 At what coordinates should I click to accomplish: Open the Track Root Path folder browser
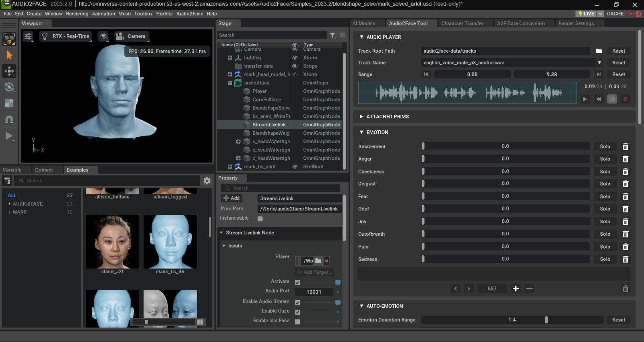coord(599,51)
